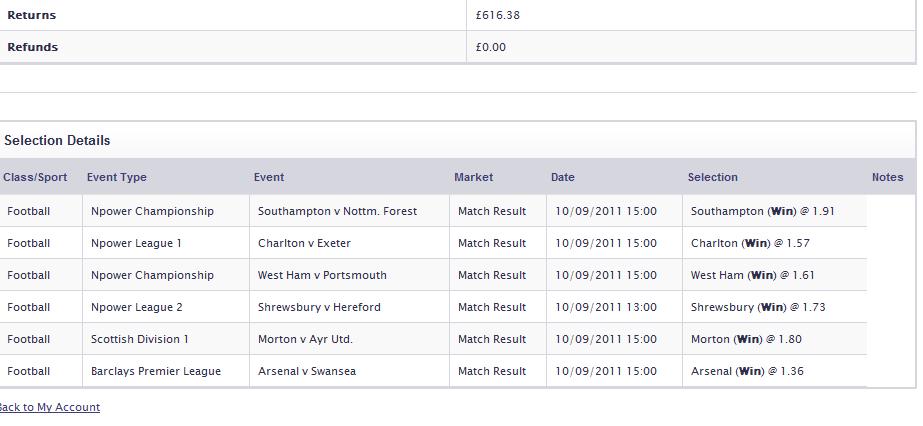
Task: Click the Event Type column header
Action: [117, 177]
